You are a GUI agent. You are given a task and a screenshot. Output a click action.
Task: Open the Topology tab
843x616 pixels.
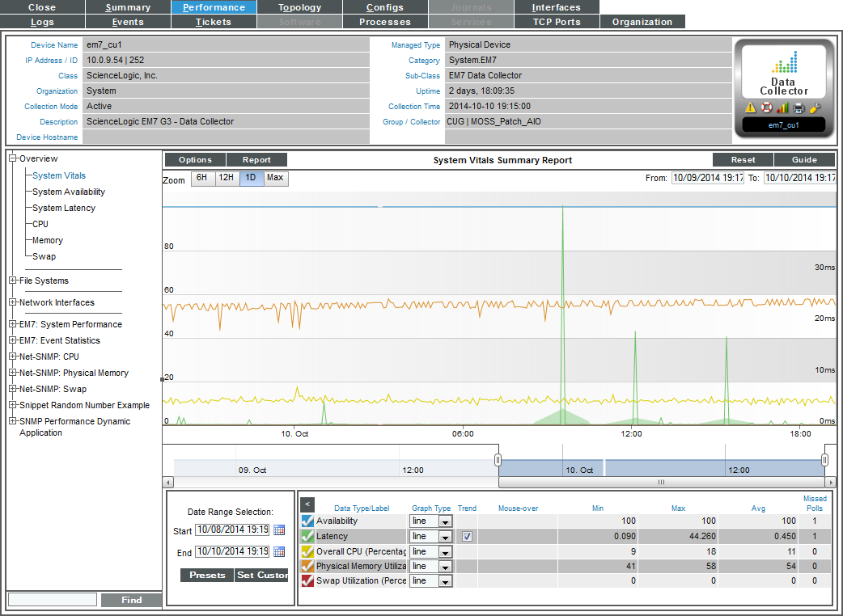[299, 7]
